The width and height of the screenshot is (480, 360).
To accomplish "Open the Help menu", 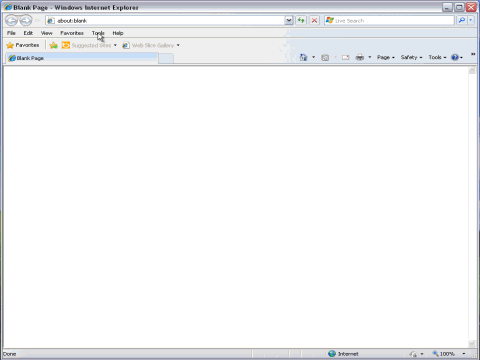I will point(118,33).
